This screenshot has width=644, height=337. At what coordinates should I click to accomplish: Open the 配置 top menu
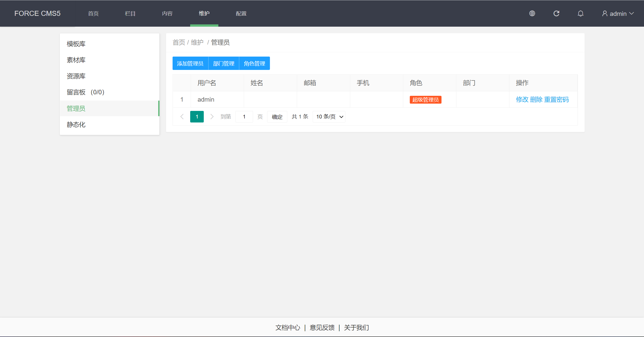coord(241,13)
